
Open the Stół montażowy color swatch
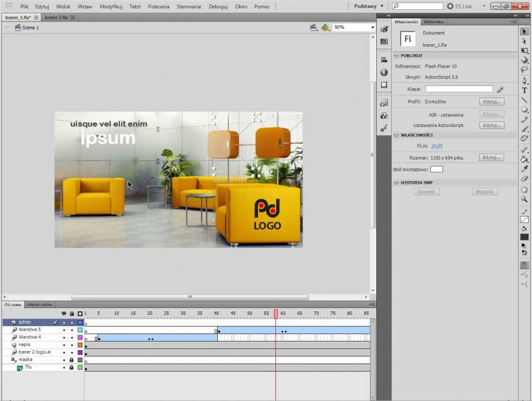point(436,170)
